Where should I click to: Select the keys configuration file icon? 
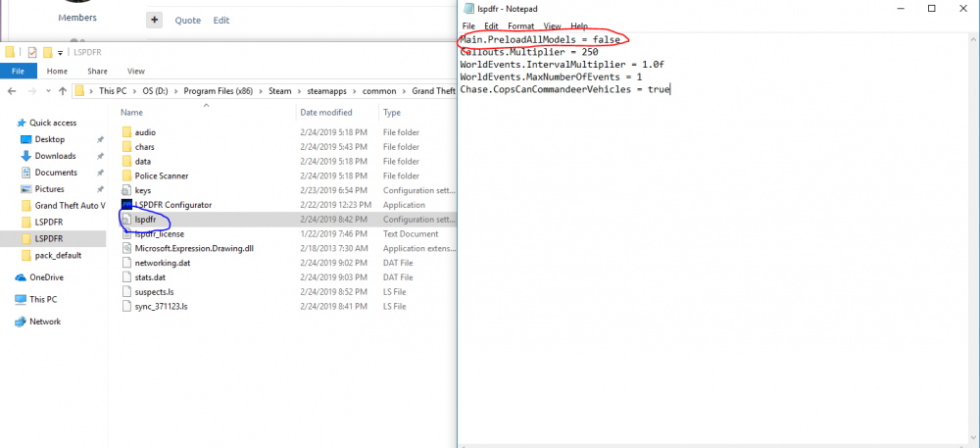pyautogui.click(x=126, y=190)
